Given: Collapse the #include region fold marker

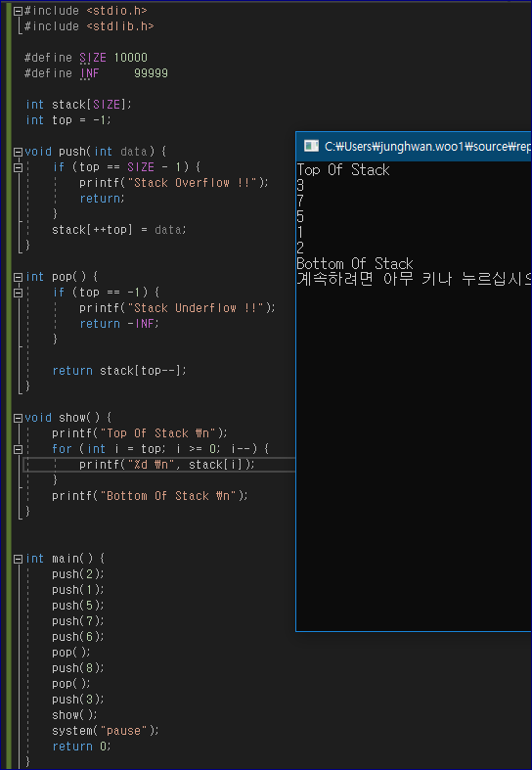Looking at the screenshot, I should 18,11.
